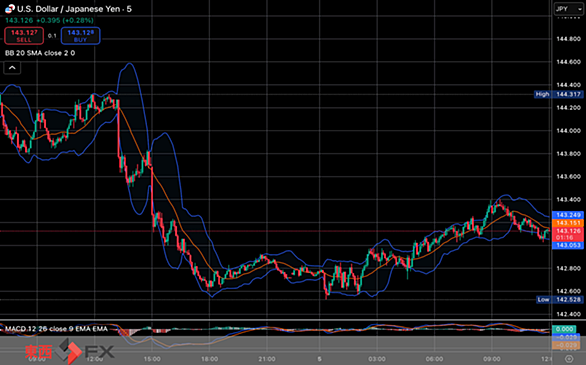Click the 0.1 order quantity field

[x=52, y=36]
